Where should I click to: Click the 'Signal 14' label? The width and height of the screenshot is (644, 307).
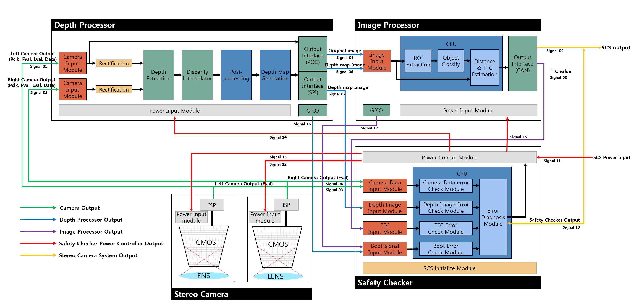tap(278, 137)
